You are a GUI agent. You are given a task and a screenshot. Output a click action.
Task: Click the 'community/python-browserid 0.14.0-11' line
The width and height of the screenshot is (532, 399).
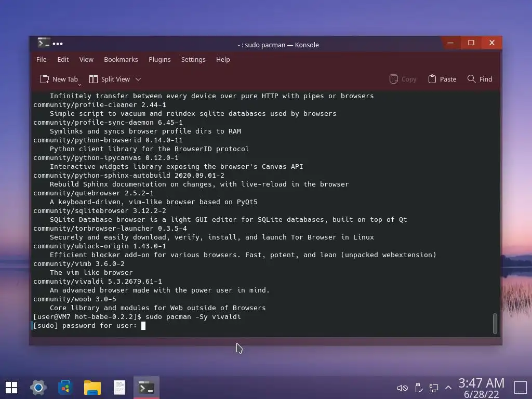pyautogui.click(x=108, y=140)
